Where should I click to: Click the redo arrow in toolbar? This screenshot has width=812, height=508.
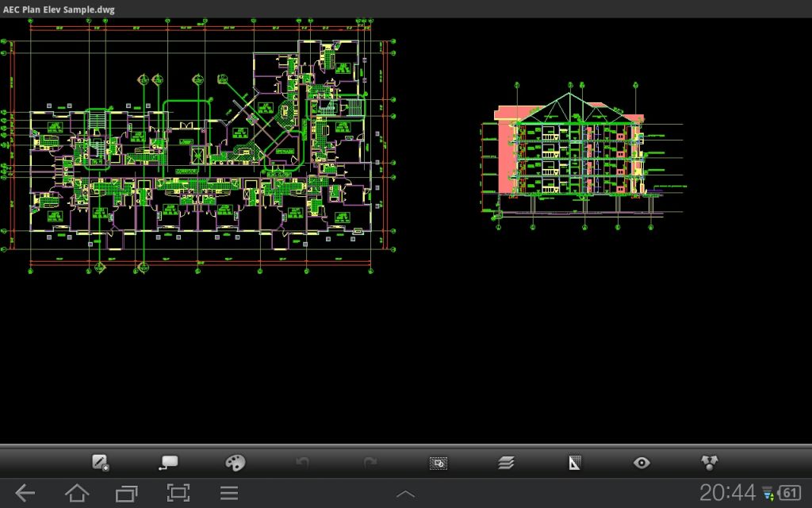370,463
